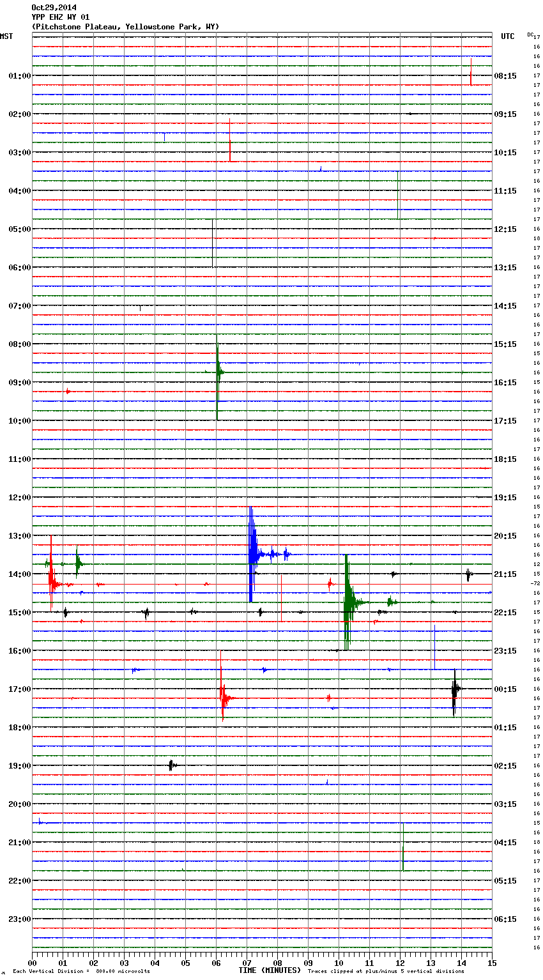Click the large blue seismic event near 13:30 MST

(253, 555)
